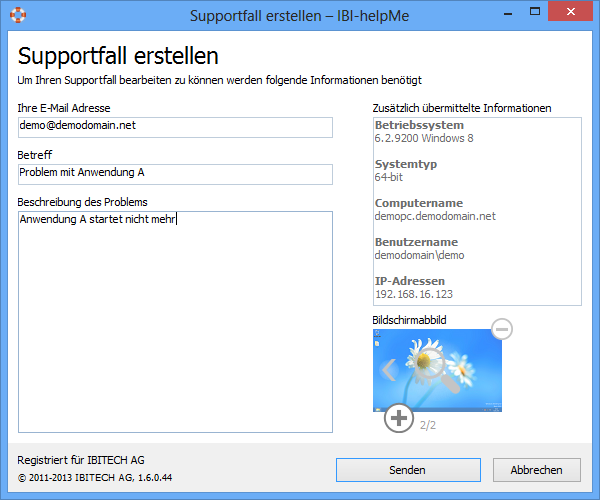
Task: Click the IBI-helpMe lifebuoy icon in the title bar
Action: pos(17,16)
